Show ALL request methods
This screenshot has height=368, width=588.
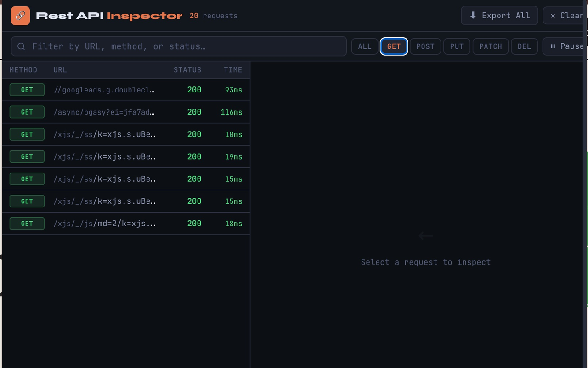coord(365,46)
